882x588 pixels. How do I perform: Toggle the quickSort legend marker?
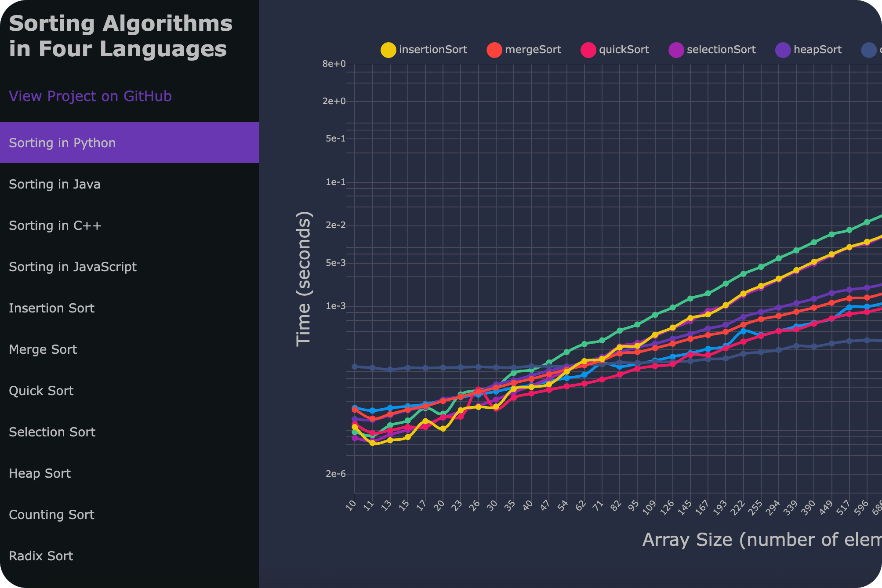pyautogui.click(x=588, y=50)
